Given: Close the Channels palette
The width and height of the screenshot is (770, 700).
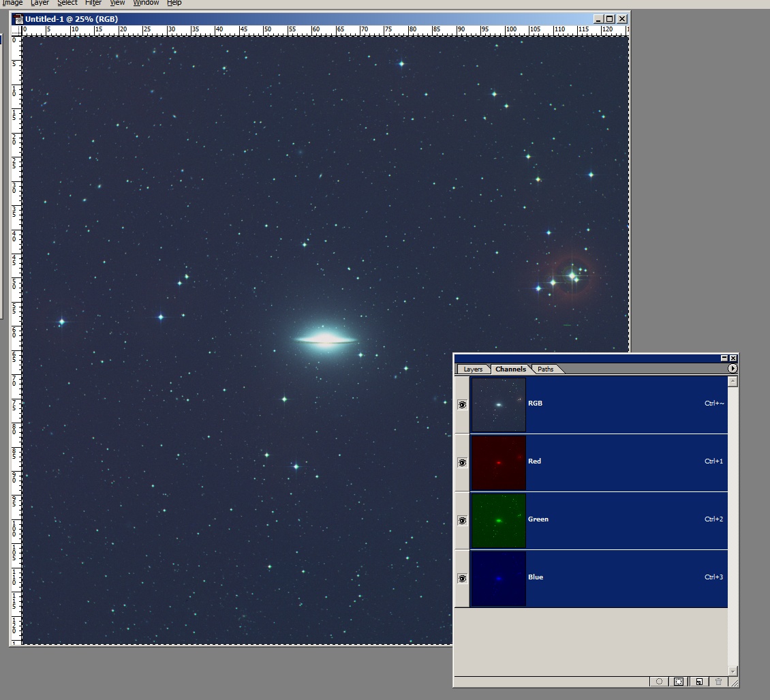Looking at the screenshot, I should point(733,358).
